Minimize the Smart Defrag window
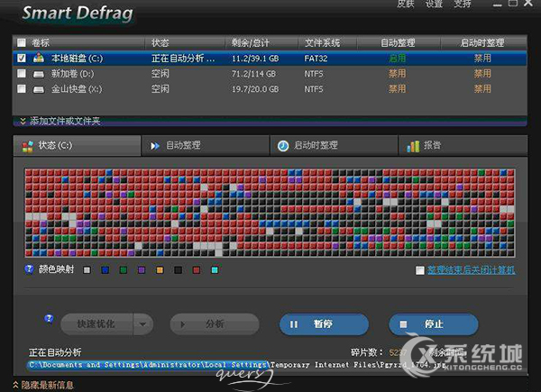The width and height of the screenshot is (541, 392). coord(497,5)
